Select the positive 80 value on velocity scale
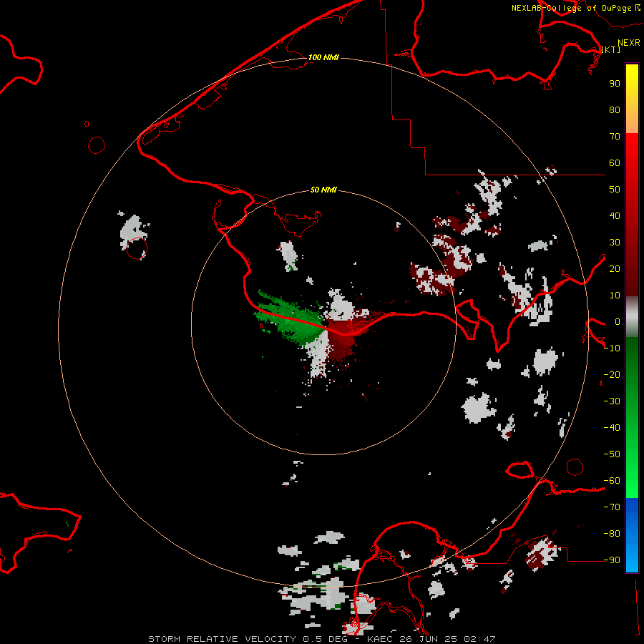This screenshot has width=644, height=644. (x=615, y=109)
